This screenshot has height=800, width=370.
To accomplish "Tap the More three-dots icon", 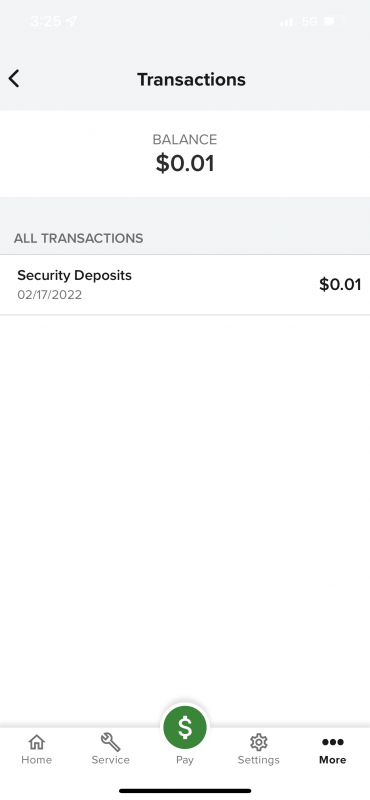I will 332,742.
